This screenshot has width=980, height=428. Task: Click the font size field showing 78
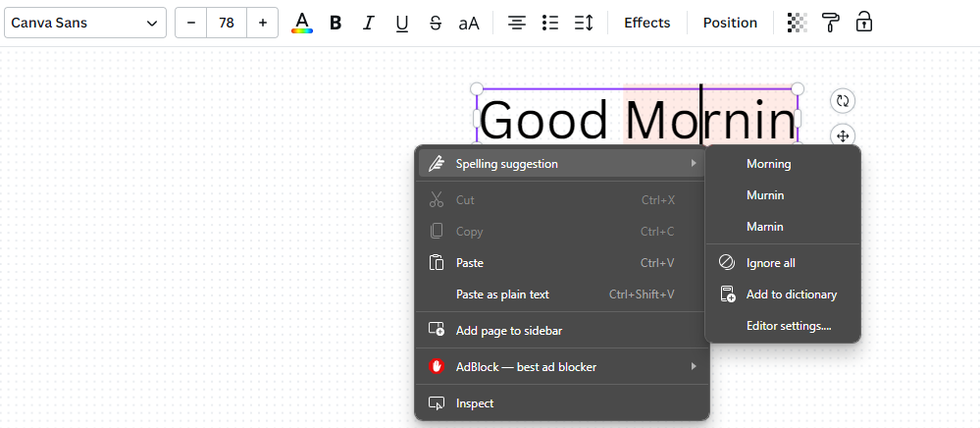[227, 24]
